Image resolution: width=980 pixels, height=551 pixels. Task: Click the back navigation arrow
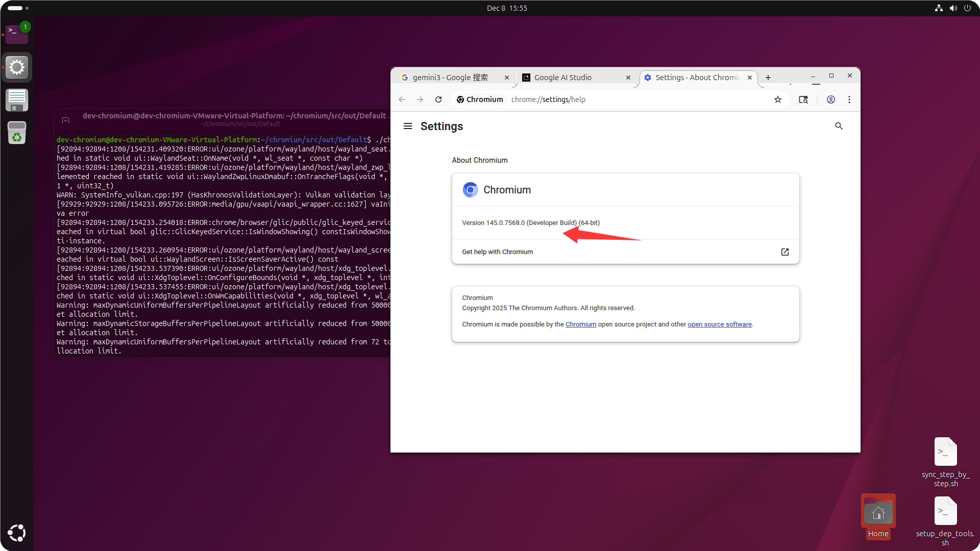[x=402, y=99]
